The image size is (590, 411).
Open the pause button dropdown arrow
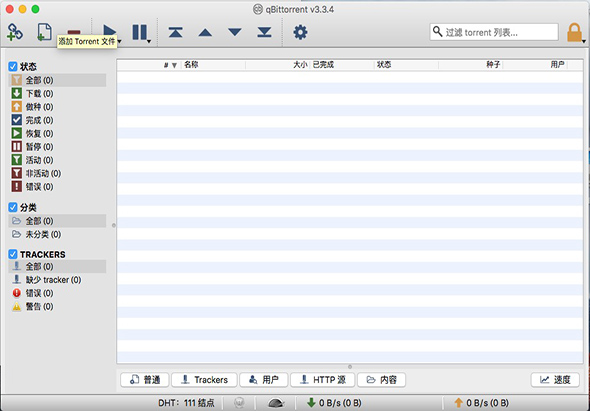click(149, 41)
